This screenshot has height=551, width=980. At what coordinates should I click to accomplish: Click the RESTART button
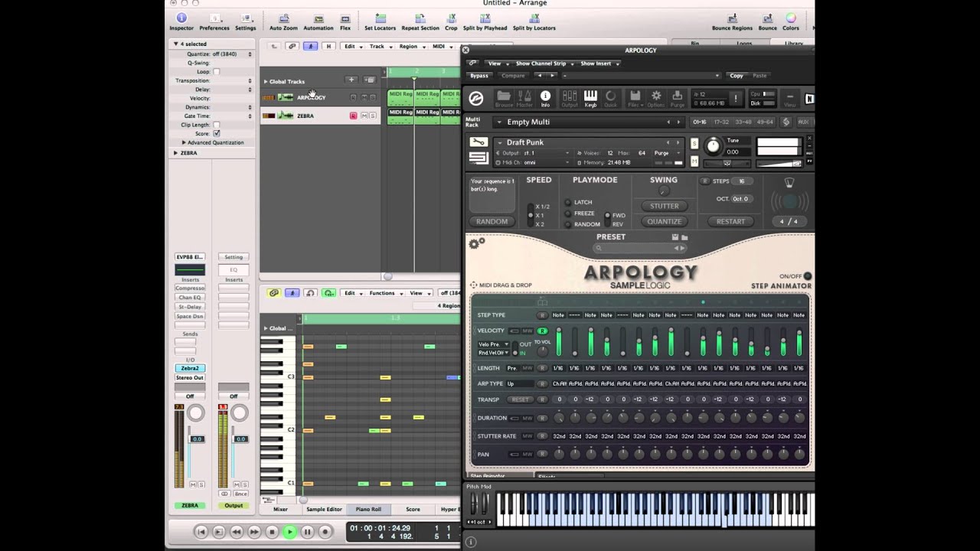(730, 221)
